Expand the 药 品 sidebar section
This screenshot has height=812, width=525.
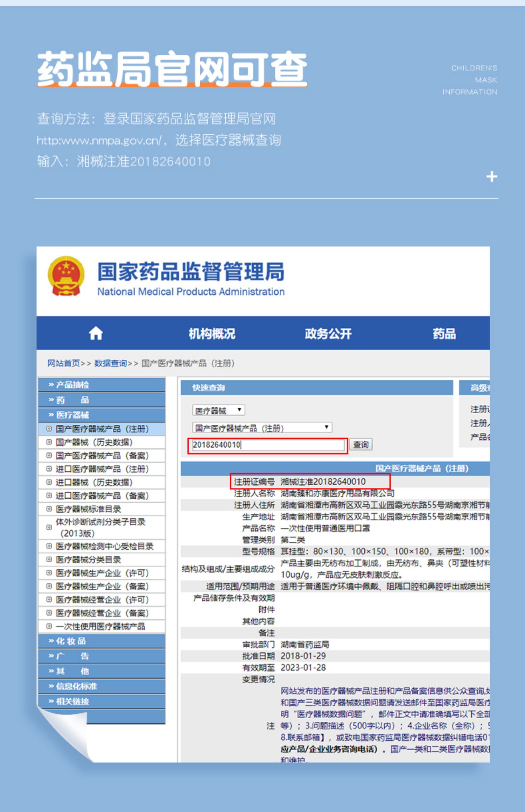(x=101, y=400)
